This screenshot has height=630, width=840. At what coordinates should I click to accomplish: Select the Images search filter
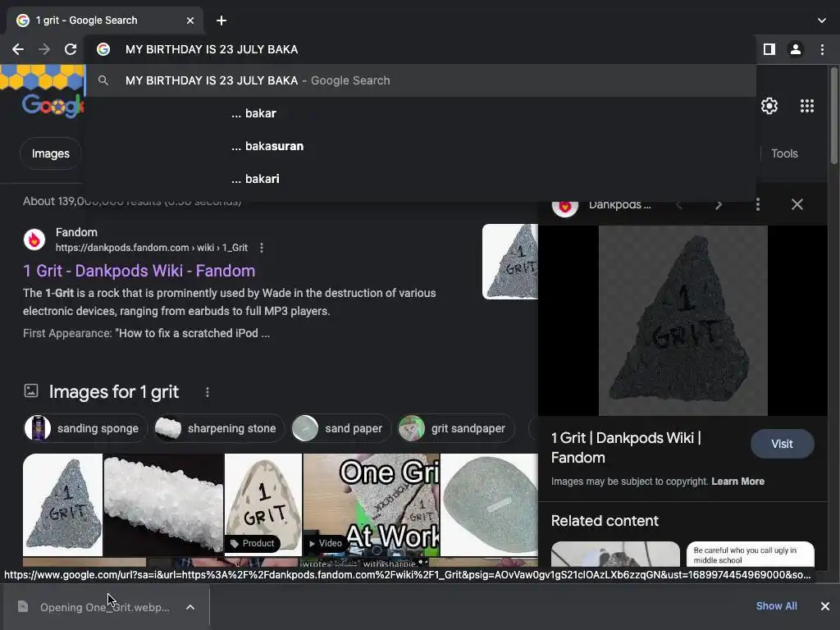click(50, 153)
